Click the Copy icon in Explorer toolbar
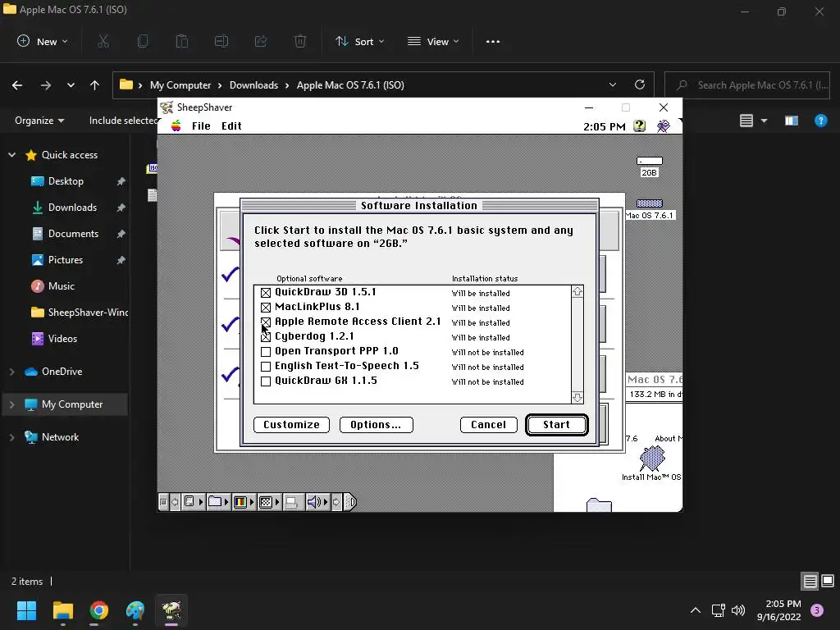 (x=143, y=41)
